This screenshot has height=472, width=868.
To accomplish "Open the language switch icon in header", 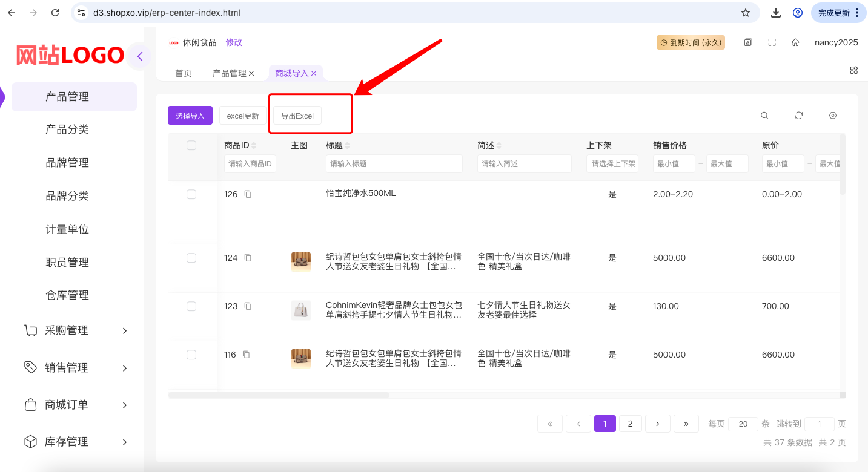I will pyautogui.click(x=748, y=42).
